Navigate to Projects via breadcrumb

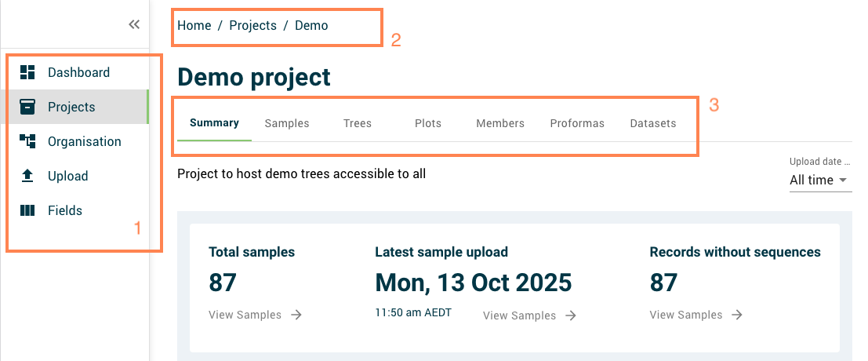(252, 25)
